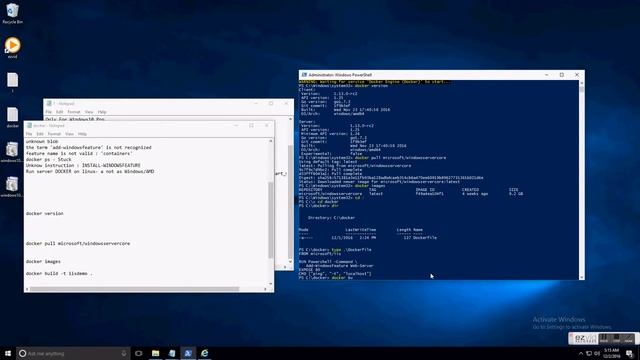Maximize the PowerShell window

[x=562, y=75]
